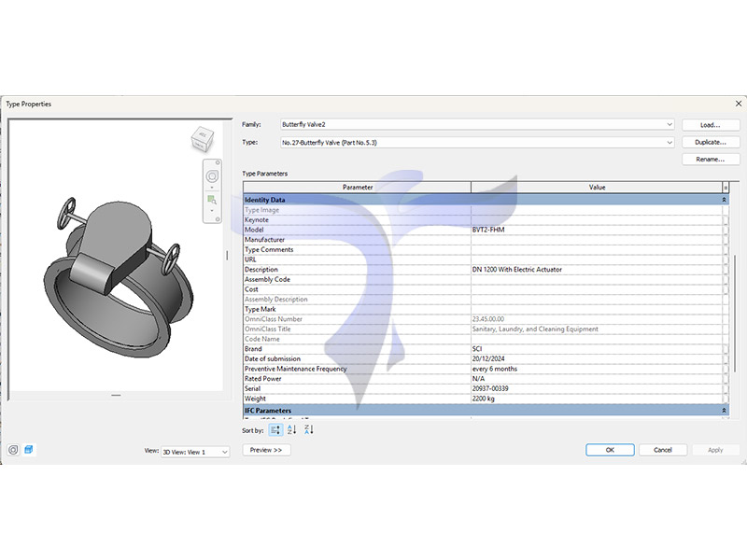Open the View dropdown showing 3D View: View 1

click(x=224, y=452)
